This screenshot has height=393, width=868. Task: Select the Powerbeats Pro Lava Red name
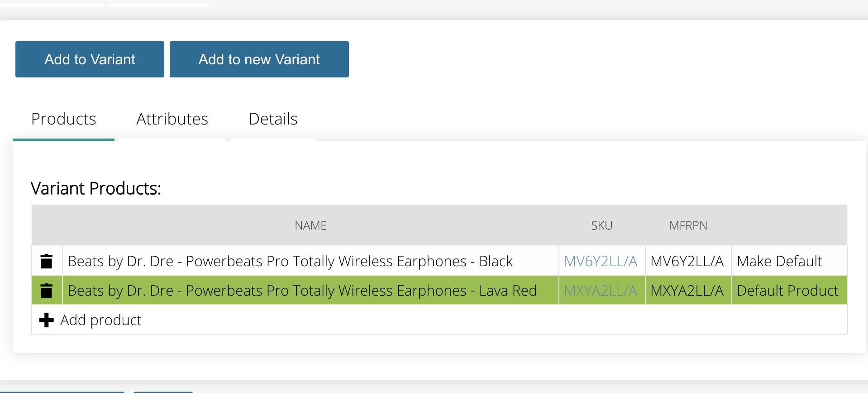302,291
